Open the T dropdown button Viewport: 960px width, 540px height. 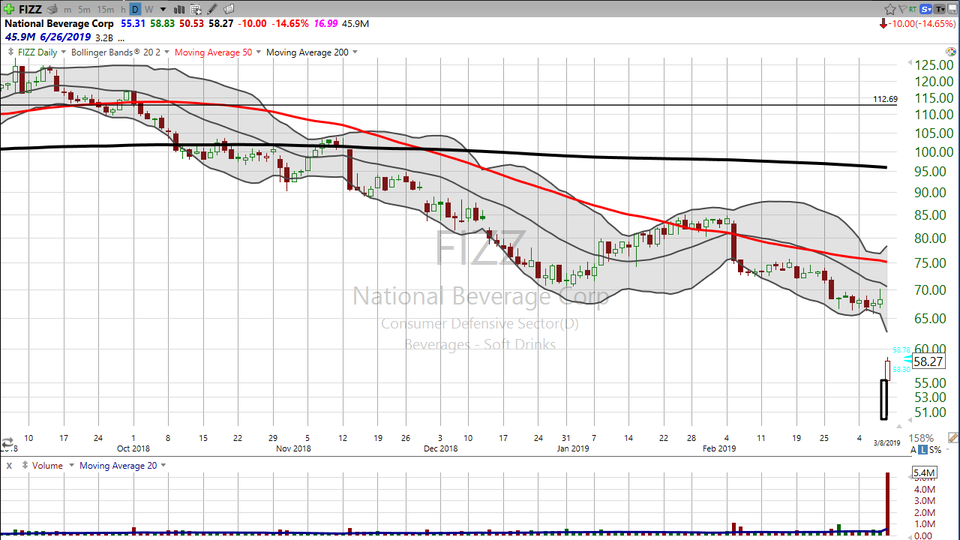coord(940,9)
